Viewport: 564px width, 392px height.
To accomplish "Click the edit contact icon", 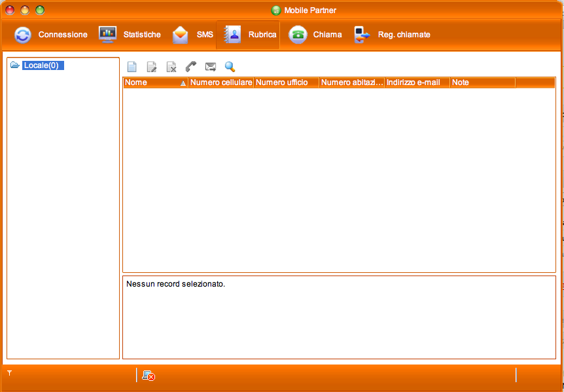I will pyautogui.click(x=151, y=67).
